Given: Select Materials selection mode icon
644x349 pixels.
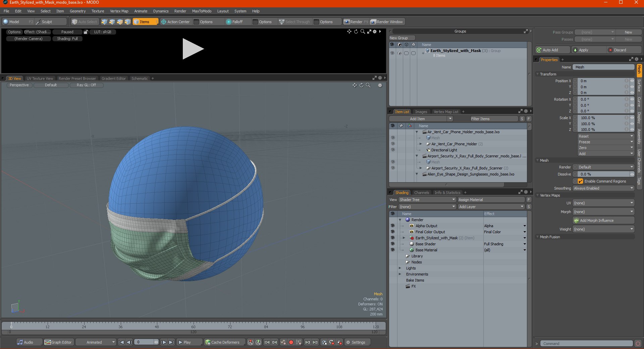Looking at the screenshot, I should 127,22.
